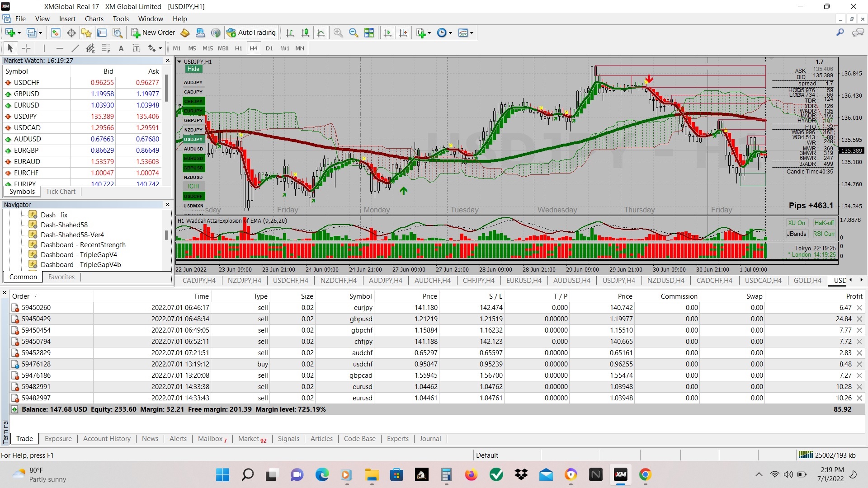Open the Tile Windows grid icon
The image size is (868, 488).
(369, 33)
